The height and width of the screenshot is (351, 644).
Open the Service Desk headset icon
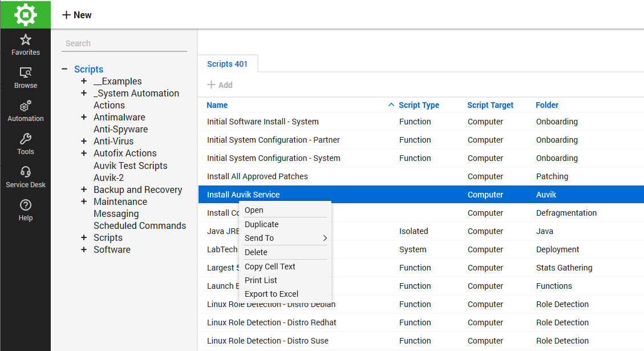[25, 172]
